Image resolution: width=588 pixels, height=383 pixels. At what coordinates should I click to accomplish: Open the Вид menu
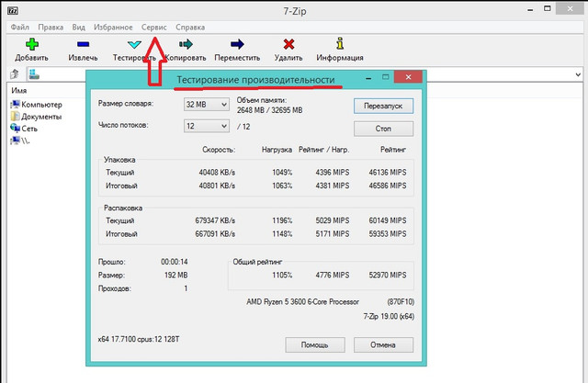[x=79, y=28]
